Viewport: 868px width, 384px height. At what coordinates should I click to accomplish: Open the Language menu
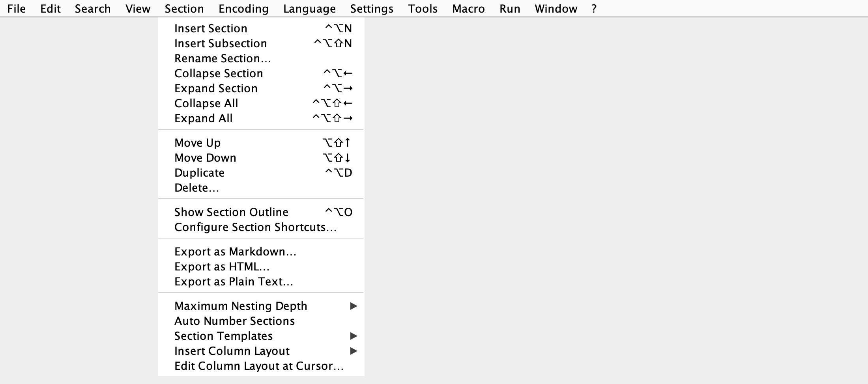pyautogui.click(x=309, y=9)
